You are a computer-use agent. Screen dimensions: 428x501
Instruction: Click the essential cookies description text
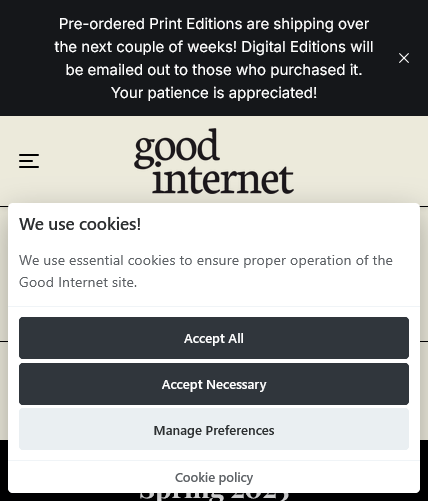[x=206, y=271]
